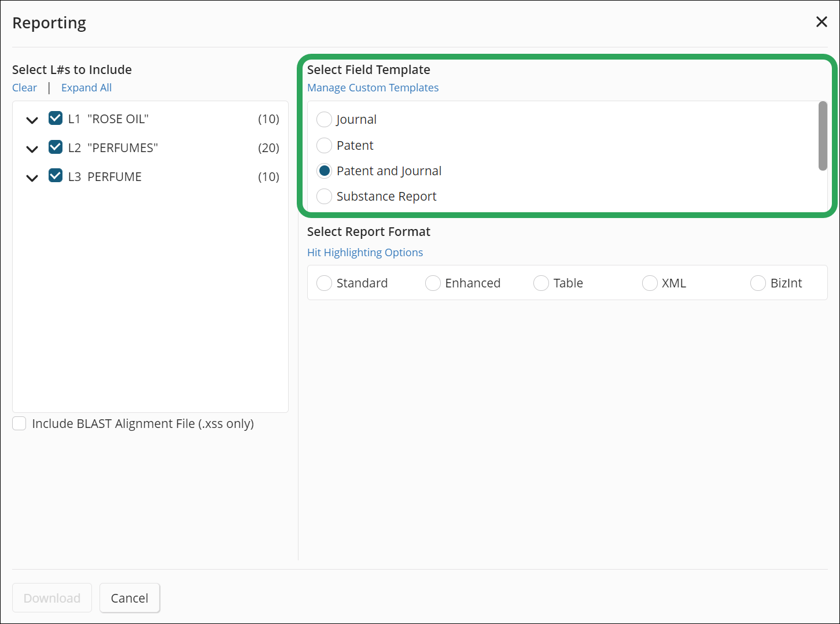Screen dimensions: 840x624
Task: Click the (10) count for L3
Action: point(268,176)
